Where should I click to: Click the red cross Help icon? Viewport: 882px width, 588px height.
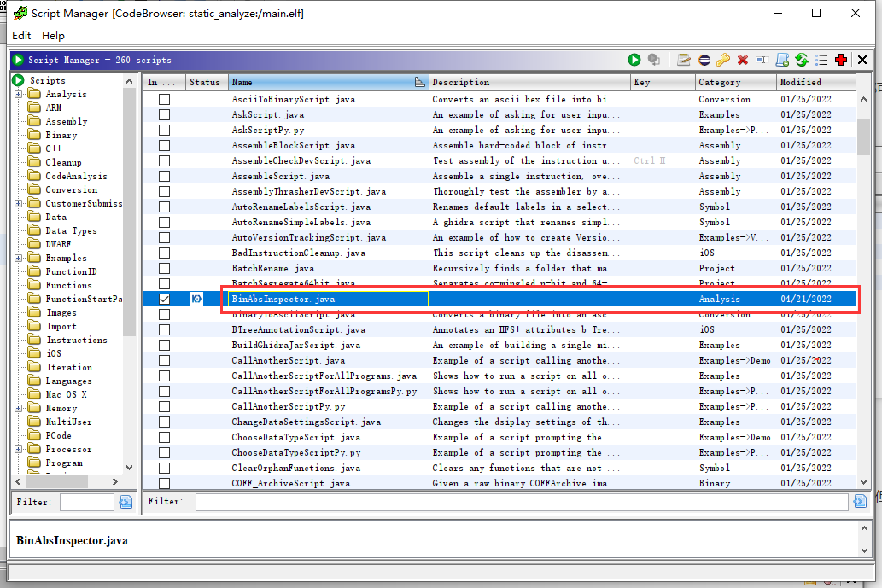[x=841, y=60]
